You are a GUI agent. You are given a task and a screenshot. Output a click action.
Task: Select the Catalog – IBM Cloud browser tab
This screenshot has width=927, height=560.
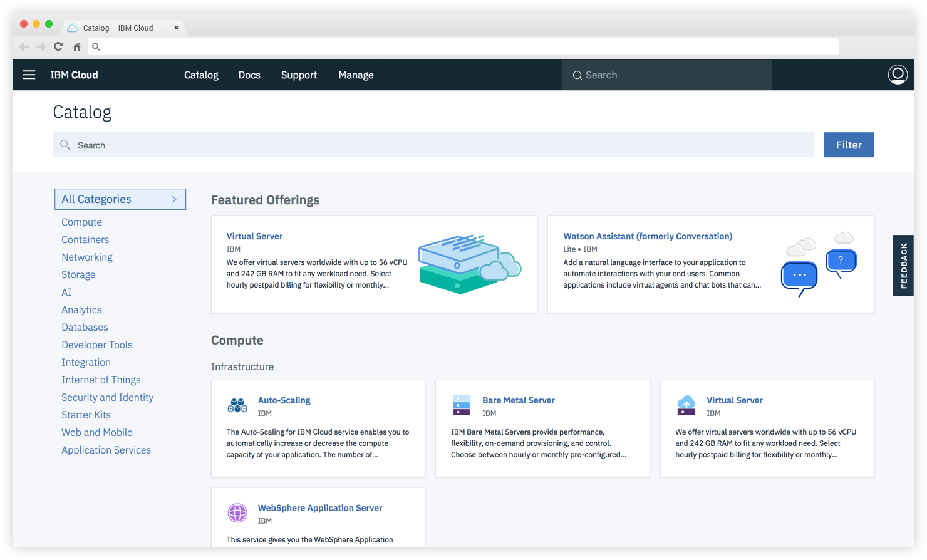[122, 28]
